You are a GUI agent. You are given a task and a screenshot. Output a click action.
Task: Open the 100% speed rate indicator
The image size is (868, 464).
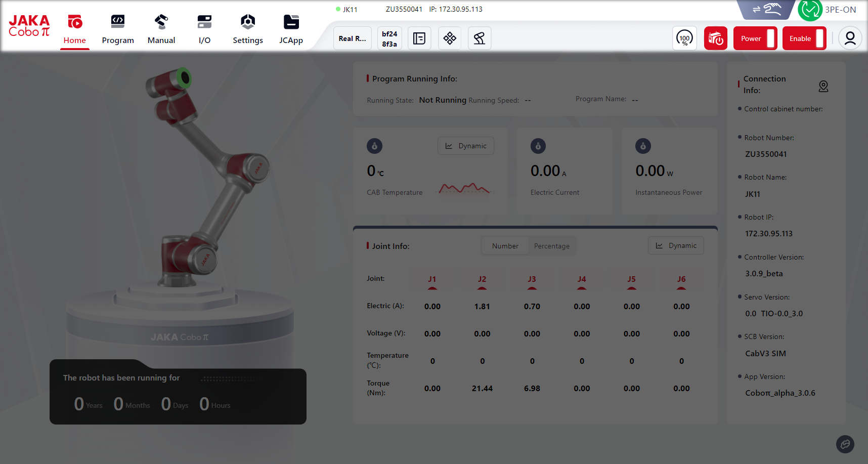[x=684, y=38]
